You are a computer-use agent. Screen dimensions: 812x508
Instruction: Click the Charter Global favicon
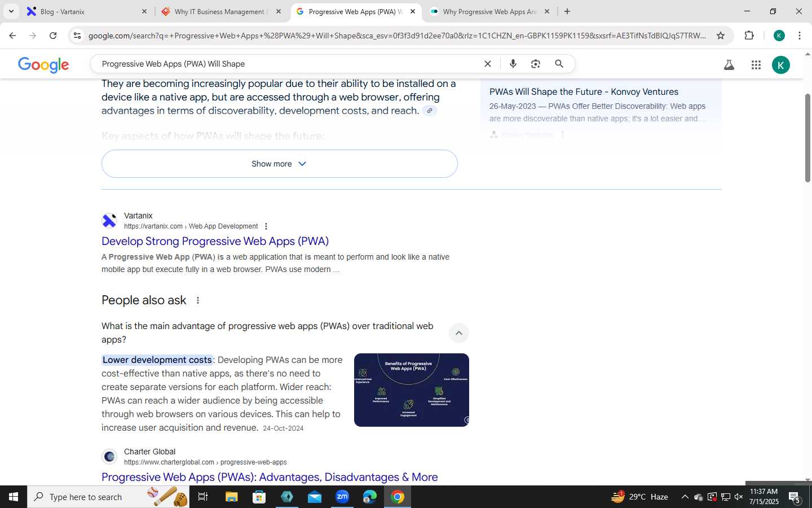coord(109,457)
